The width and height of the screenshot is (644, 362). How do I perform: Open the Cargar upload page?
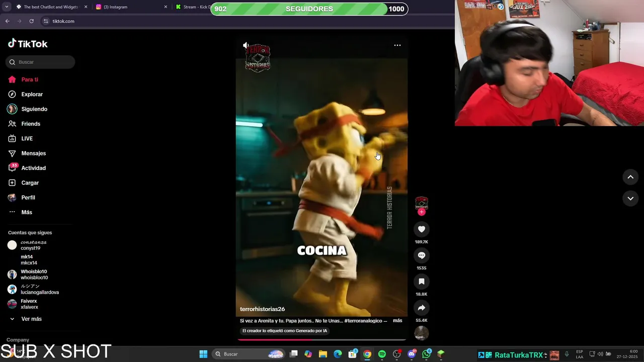(x=23, y=183)
